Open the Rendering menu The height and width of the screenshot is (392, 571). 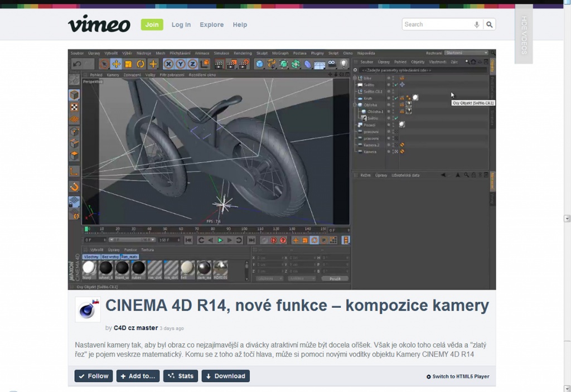click(x=243, y=53)
